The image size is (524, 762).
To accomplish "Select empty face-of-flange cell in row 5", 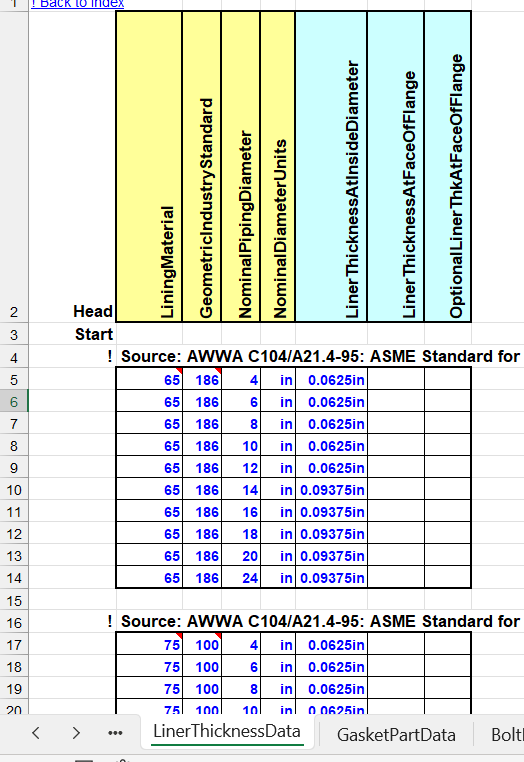I will tap(396, 380).
